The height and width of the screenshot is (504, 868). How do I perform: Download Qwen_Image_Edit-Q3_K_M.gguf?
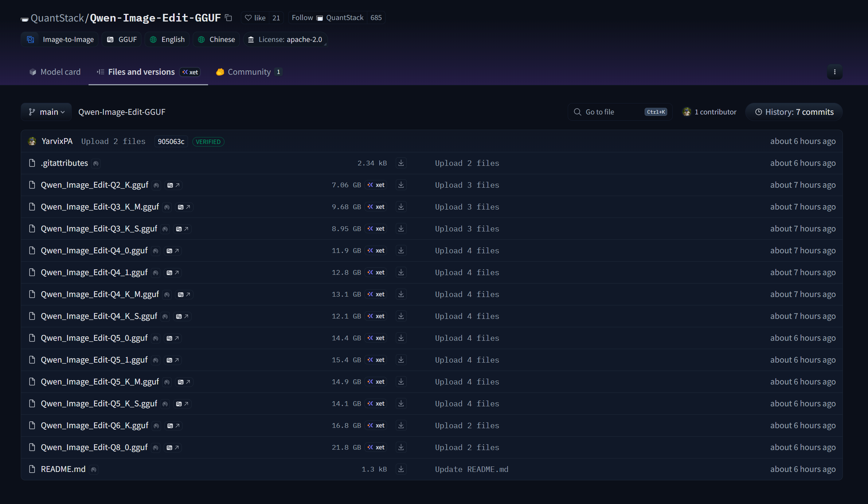click(x=401, y=207)
